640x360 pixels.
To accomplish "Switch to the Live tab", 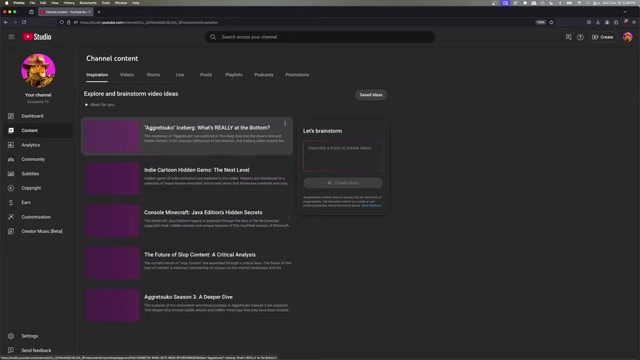I will [x=180, y=75].
